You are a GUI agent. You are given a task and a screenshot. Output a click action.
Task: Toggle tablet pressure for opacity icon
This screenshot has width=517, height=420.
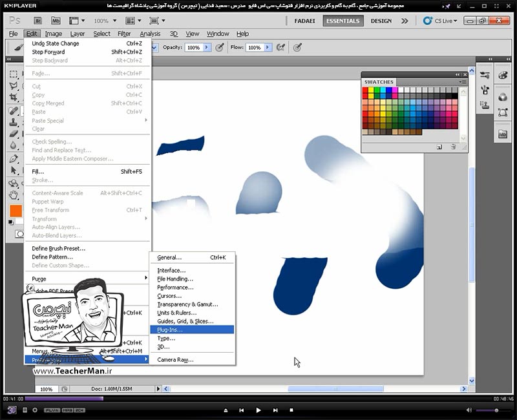point(220,47)
